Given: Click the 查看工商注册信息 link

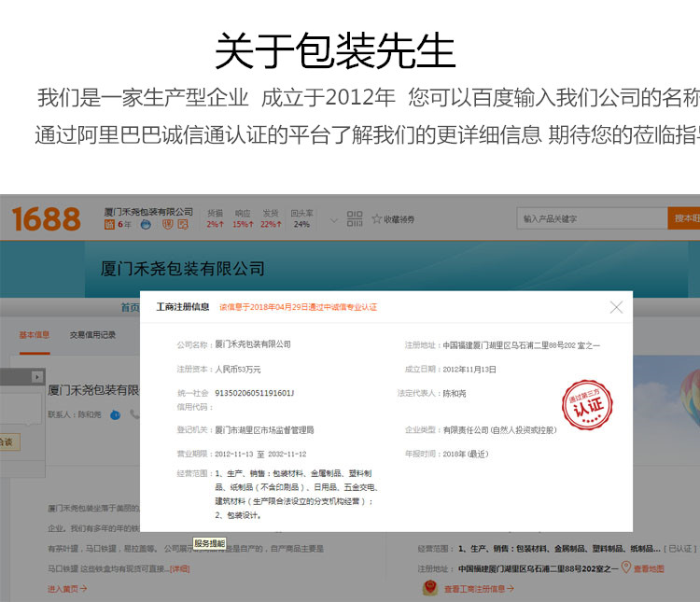Looking at the screenshot, I should point(479,589).
